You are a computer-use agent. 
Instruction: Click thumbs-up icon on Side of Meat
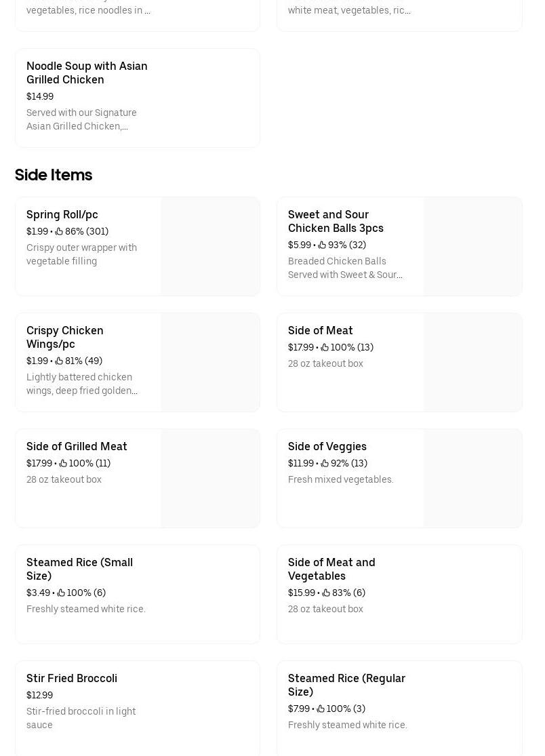(325, 348)
